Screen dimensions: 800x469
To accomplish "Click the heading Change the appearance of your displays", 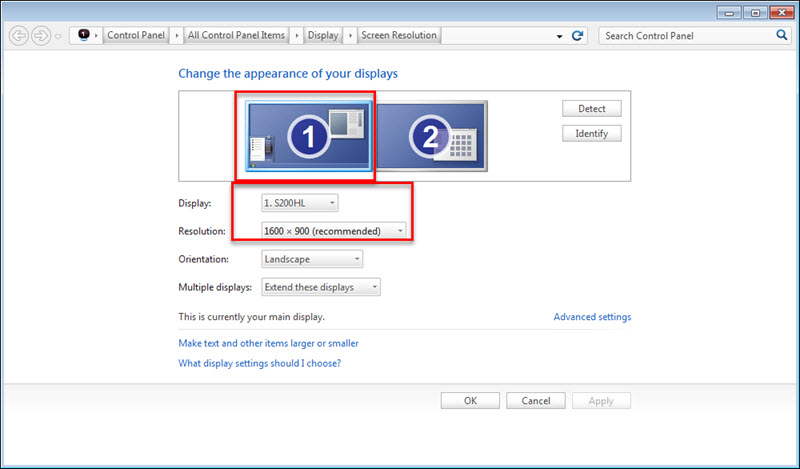I will click(x=288, y=73).
